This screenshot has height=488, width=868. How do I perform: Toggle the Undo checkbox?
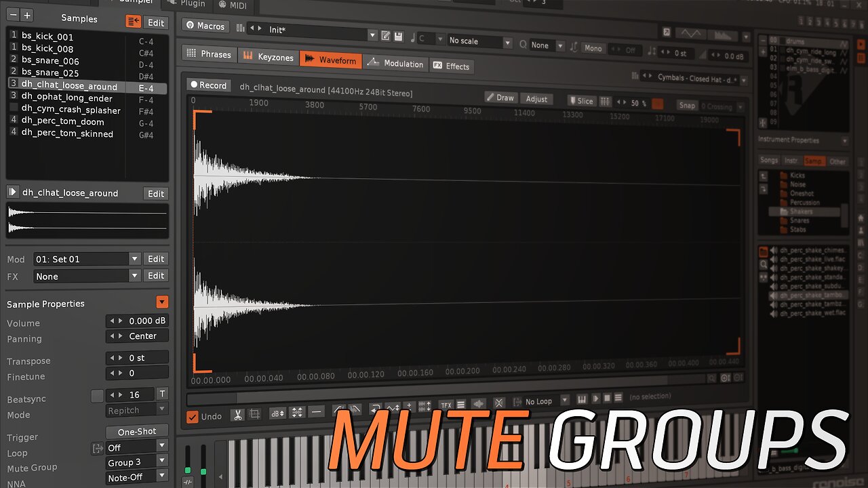pyautogui.click(x=193, y=417)
